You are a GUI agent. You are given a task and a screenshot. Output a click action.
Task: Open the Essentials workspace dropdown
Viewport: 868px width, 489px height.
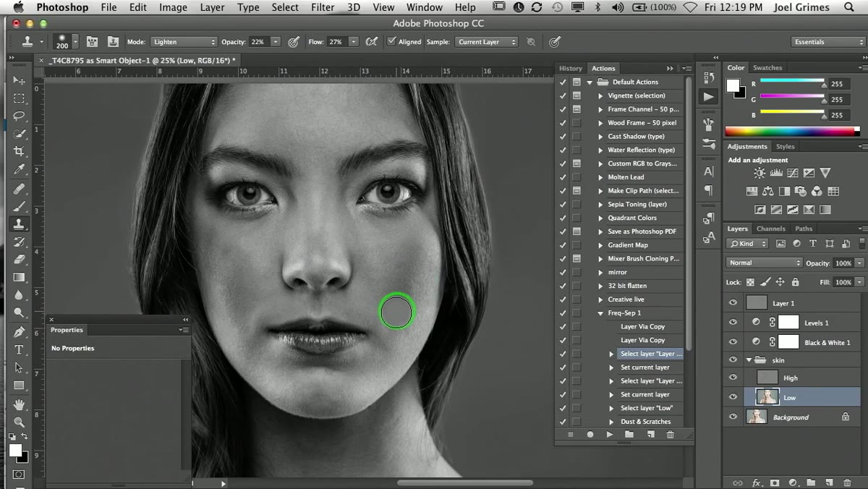827,42
